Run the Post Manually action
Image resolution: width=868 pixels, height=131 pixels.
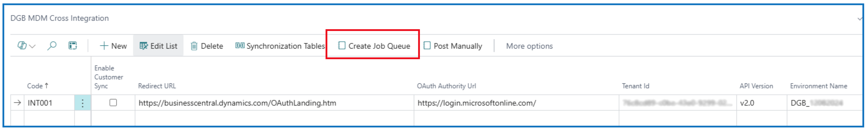453,46
